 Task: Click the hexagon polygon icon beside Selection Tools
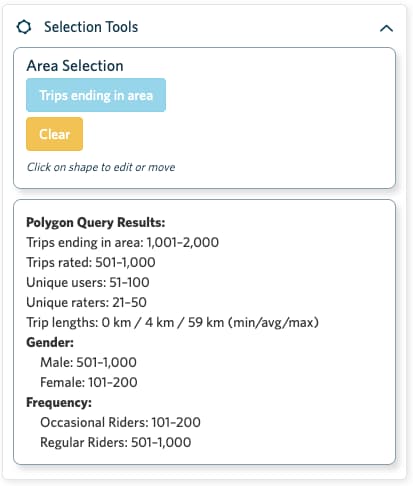click(x=24, y=27)
